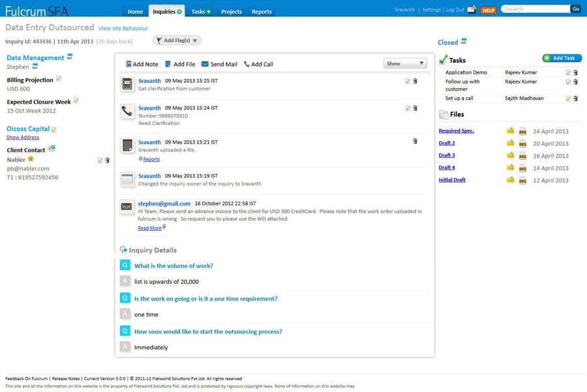Open the Show Address link
The height and width of the screenshot is (392, 587).
[x=23, y=138]
